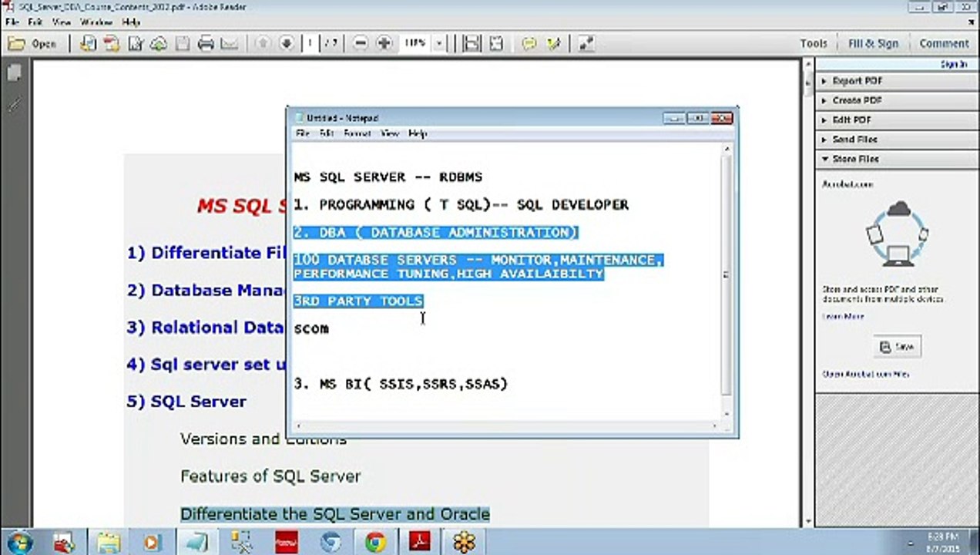Screen dimensions: 980x555
Task: Minimize the Notepad window
Action: [x=674, y=118]
